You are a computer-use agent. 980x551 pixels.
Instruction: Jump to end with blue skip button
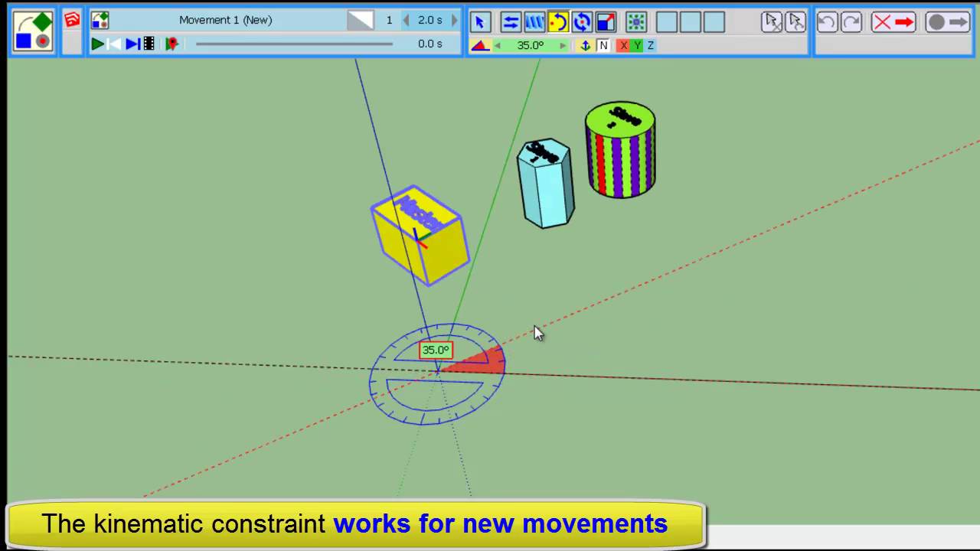tap(132, 44)
